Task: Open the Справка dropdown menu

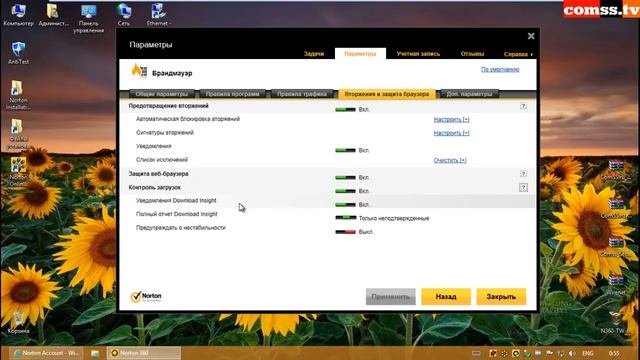Action: [x=518, y=54]
